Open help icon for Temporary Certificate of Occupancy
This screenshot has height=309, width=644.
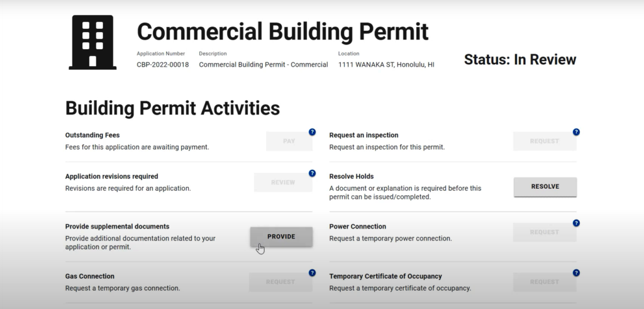pyautogui.click(x=576, y=273)
